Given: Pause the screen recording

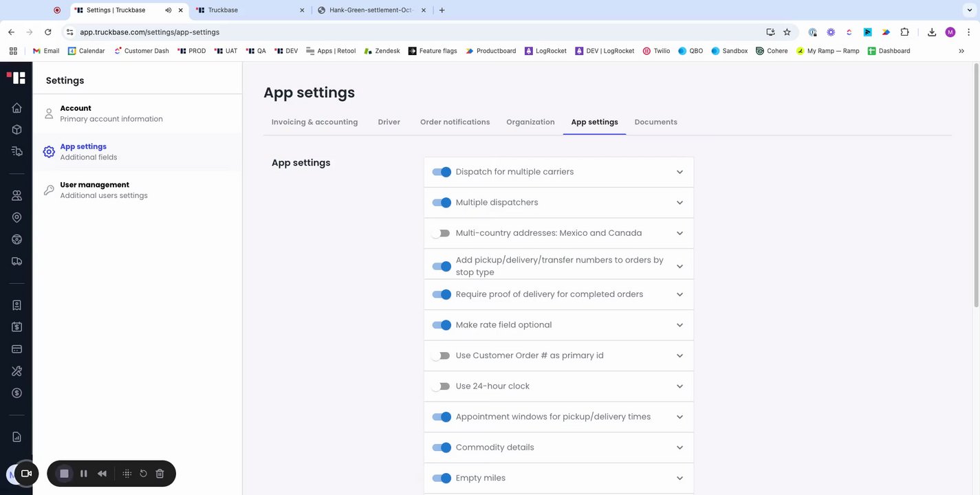Looking at the screenshot, I should click(84, 474).
